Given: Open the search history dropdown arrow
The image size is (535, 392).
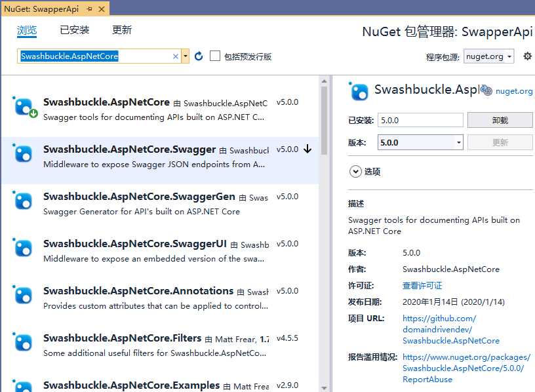Looking at the screenshot, I should pyautogui.click(x=186, y=56).
